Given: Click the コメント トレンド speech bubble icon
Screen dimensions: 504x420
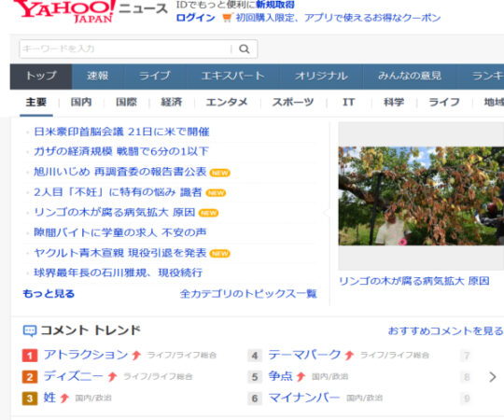Looking at the screenshot, I should [x=30, y=330].
